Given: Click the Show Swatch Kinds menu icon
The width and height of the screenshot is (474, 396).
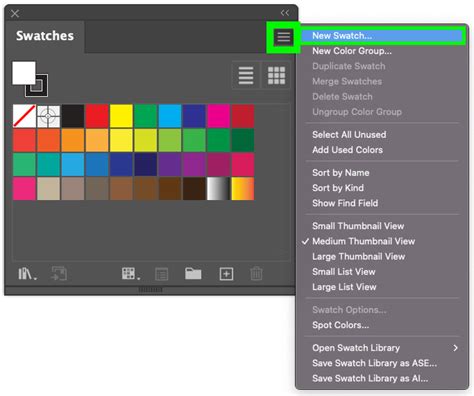Looking at the screenshot, I should click(131, 274).
